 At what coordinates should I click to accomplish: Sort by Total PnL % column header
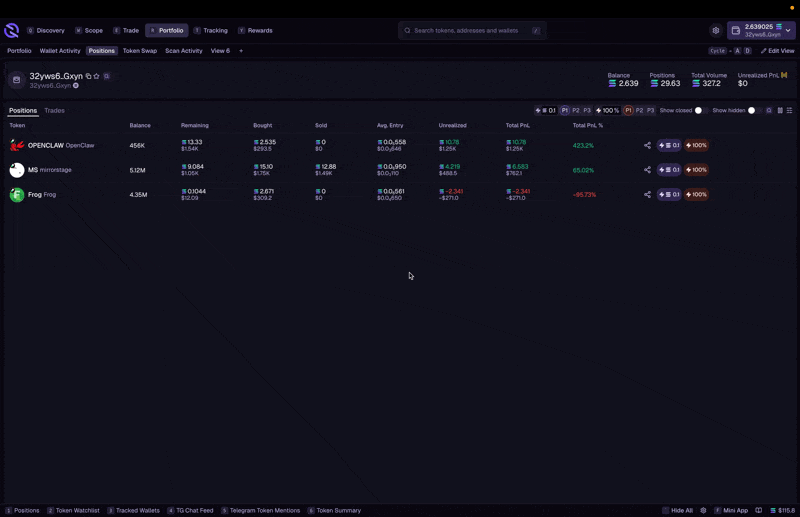click(x=588, y=126)
